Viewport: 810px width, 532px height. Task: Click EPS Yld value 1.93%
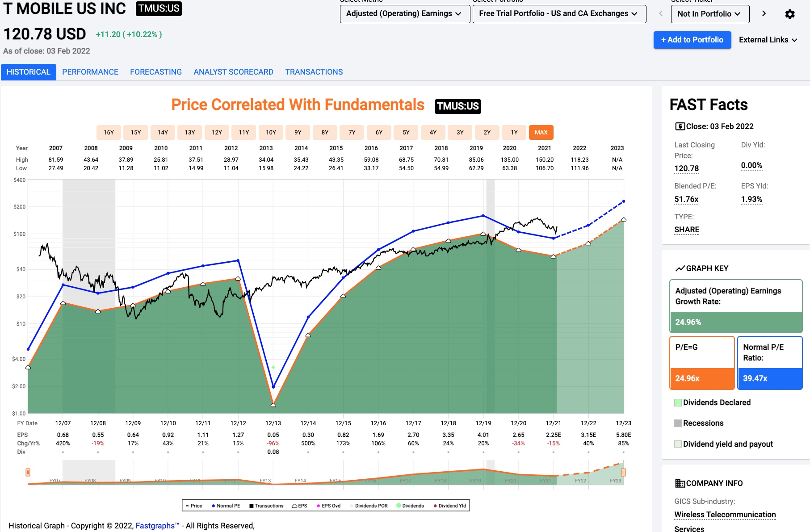[752, 199]
